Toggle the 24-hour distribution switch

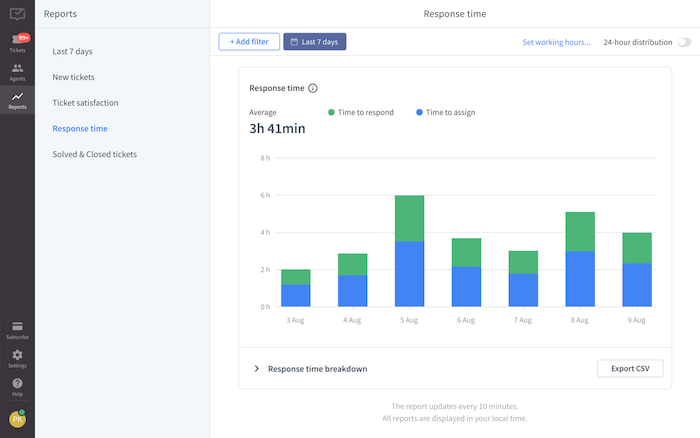click(684, 42)
